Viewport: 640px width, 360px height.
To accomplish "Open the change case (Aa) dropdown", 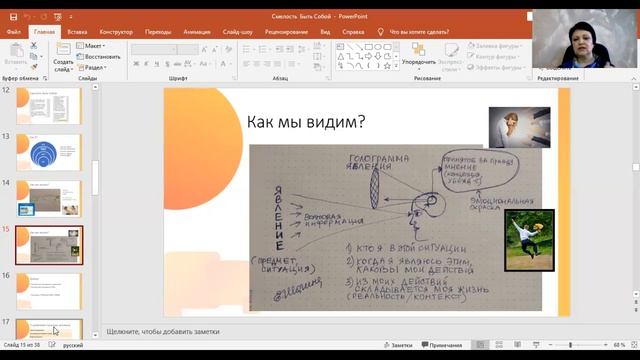I will [x=204, y=64].
